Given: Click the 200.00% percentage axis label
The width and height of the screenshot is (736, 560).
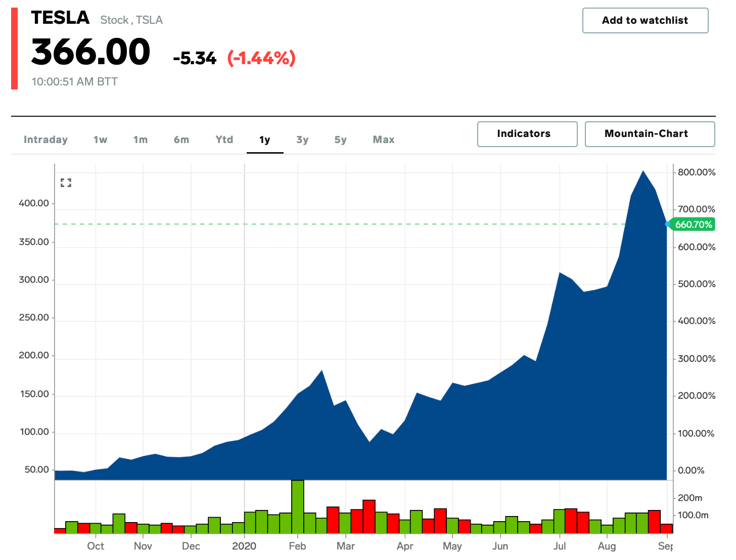Looking at the screenshot, I should point(697,396).
